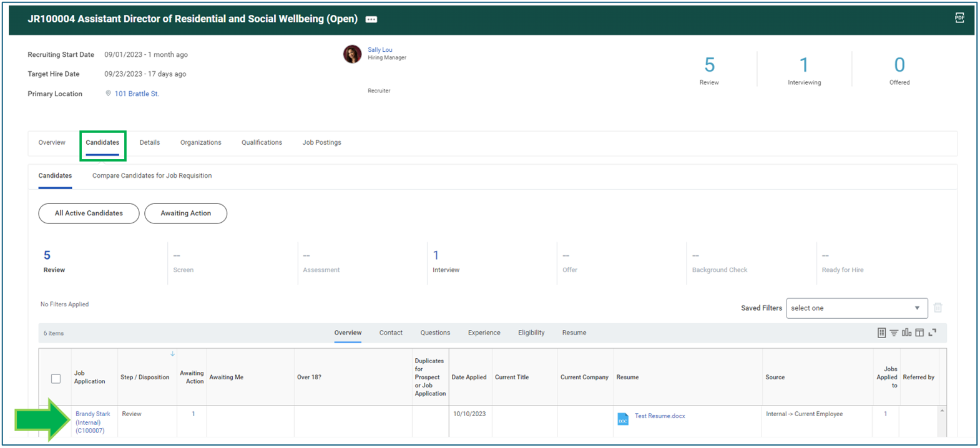980x448 pixels.
Task: Open the Brandy Stark (Internal) candidate link
Action: pyautogui.click(x=93, y=422)
